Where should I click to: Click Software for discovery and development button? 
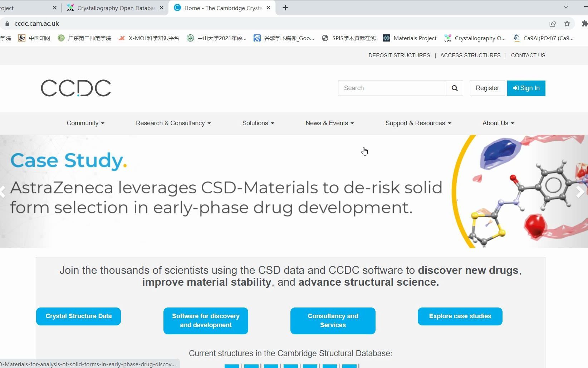click(x=206, y=321)
